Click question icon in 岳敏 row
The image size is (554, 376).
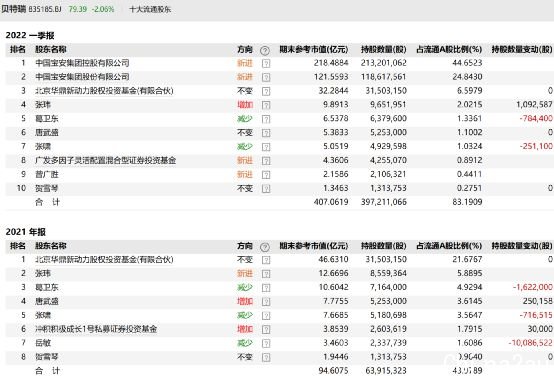(x=266, y=343)
